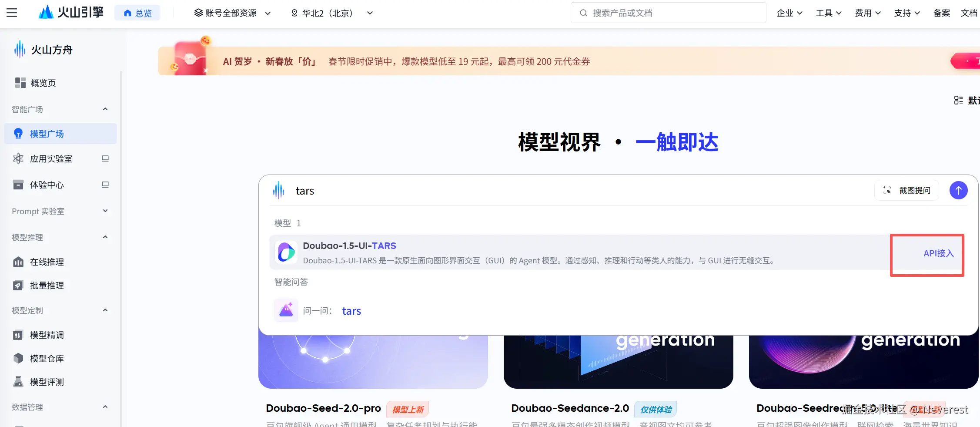Image resolution: width=980 pixels, height=427 pixels.
Task: Open the Doubao-Seedance-2.0 card image
Action: 619,362
